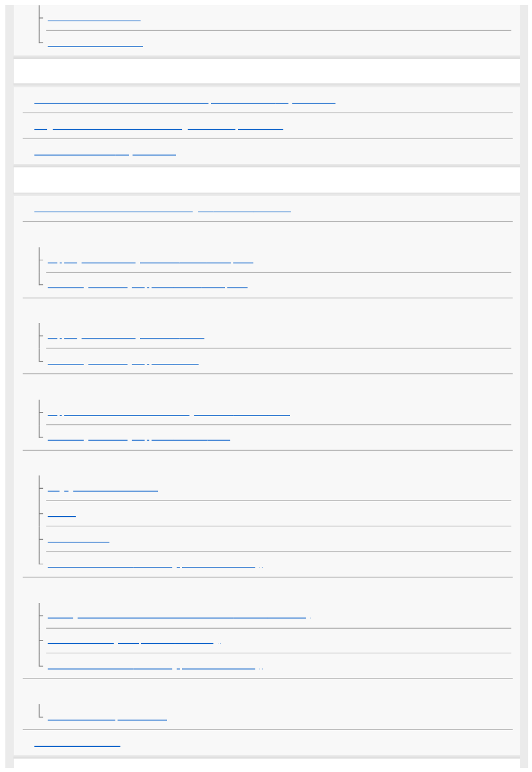This screenshot has height=772, width=532.
Task: Open the second nested link in the topmost list
Action: 95,44
